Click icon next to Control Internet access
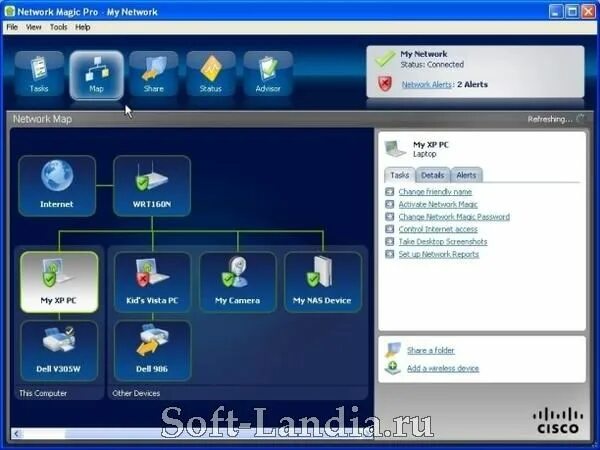 [x=390, y=229]
